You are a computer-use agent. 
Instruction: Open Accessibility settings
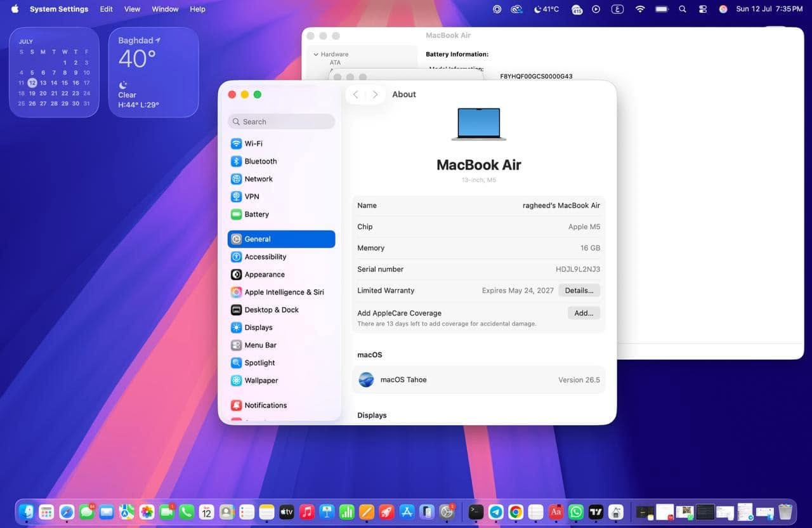click(281, 257)
